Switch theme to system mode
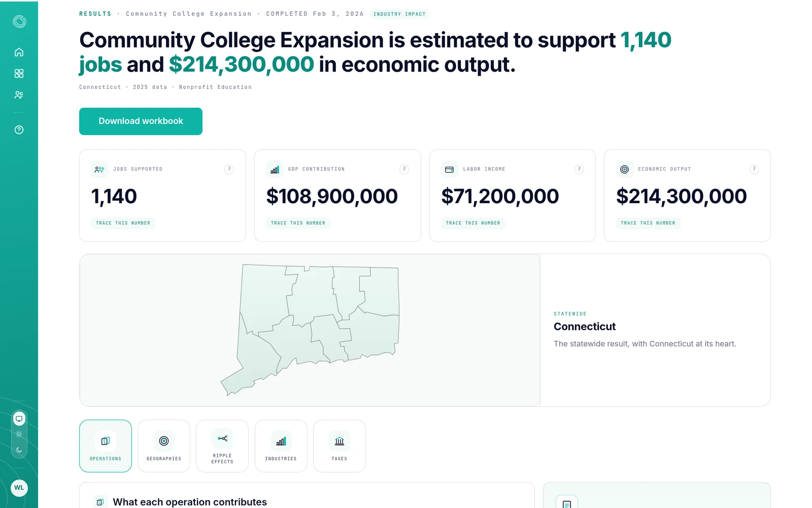This screenshot has width=812, height=508. click(19, 419)
